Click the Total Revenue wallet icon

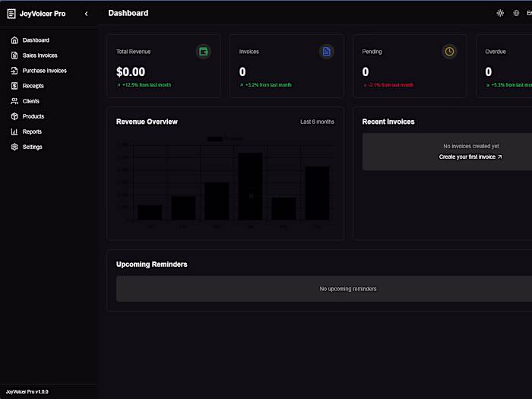[x=203, y=52]
